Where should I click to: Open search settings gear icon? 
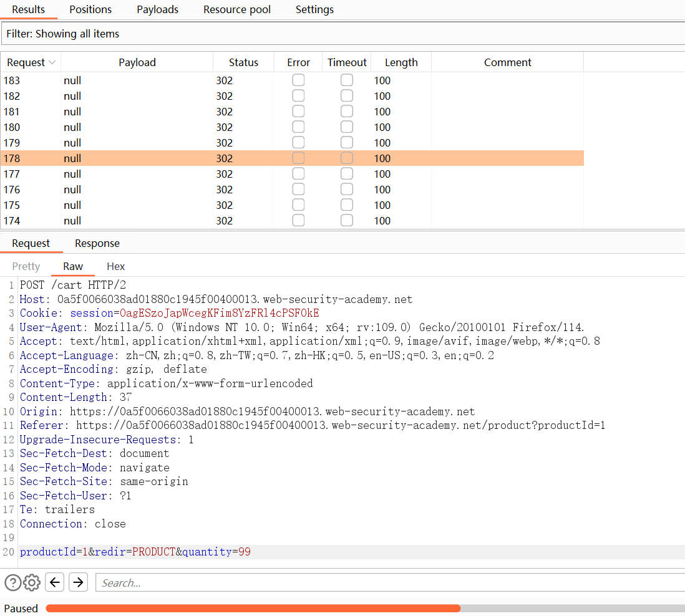[x=32, y=582]
